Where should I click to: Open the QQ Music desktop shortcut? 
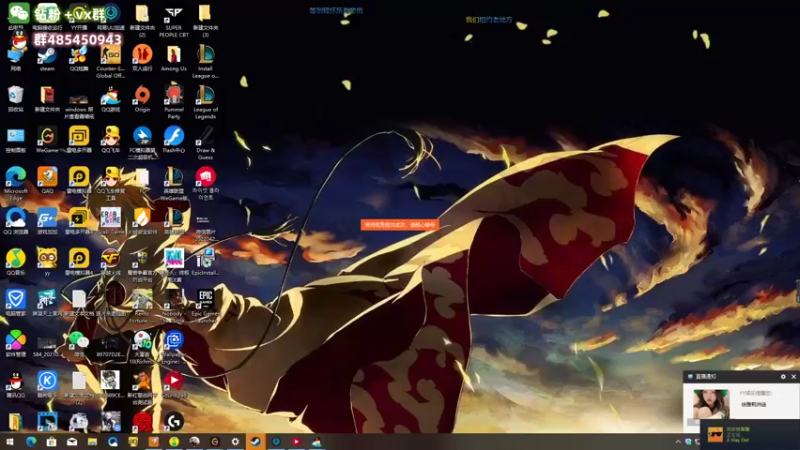click(15, 260)
